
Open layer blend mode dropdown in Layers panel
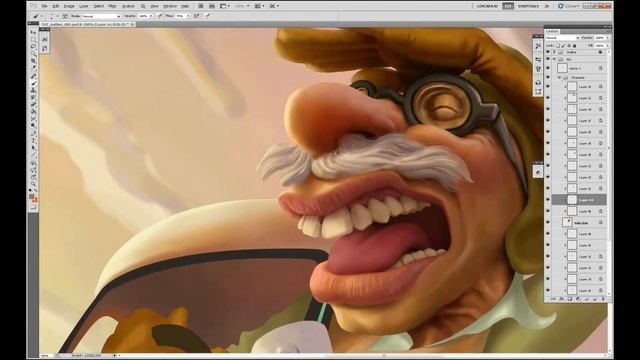562,38
